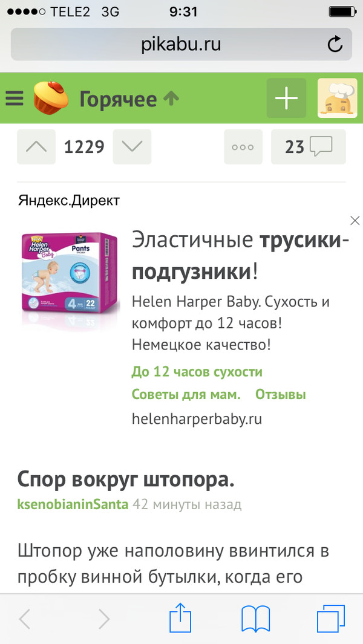Open the Отзывы link
Screen dimensions: 363x644
click(281, 395)
